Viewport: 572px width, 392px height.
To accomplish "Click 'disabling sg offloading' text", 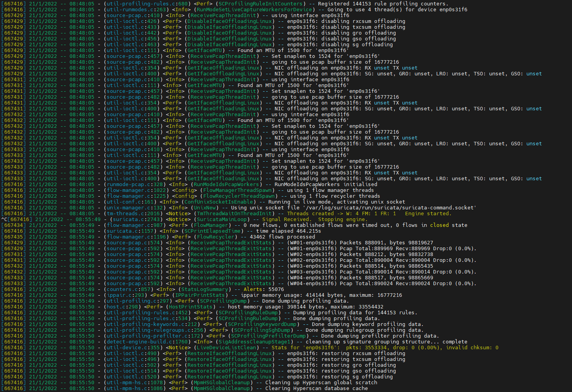I will (x=357, y=45).
